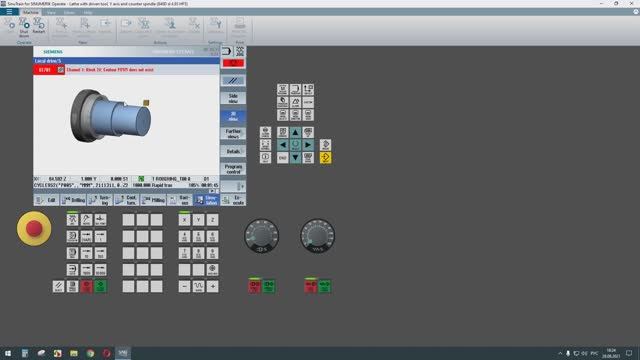
Task: Push the red emergency stop button
Action: (x=34, y=229)
